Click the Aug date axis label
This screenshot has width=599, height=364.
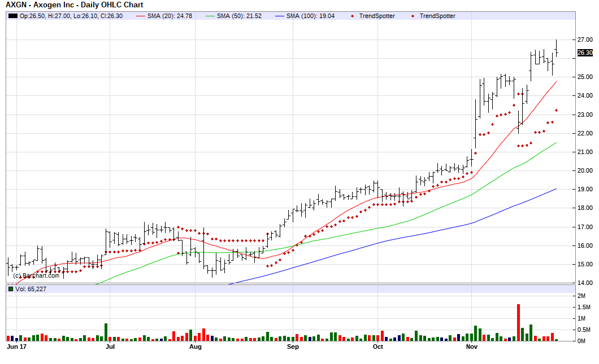tap(195, 347)
